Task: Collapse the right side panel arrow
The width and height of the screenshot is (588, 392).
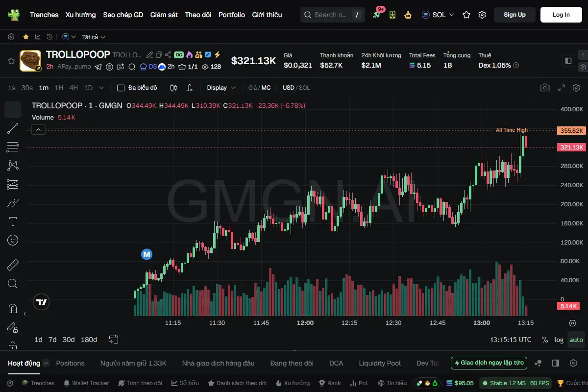Action: coord(583,55)
